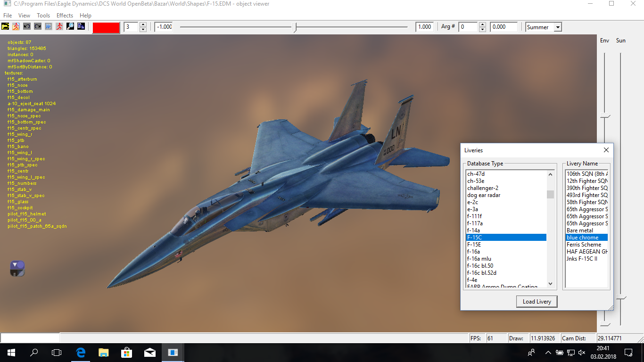Image resolution: width=644 pixels, height=362 pixels.
Task: Open the Help menu
Action: pos(85,16)
